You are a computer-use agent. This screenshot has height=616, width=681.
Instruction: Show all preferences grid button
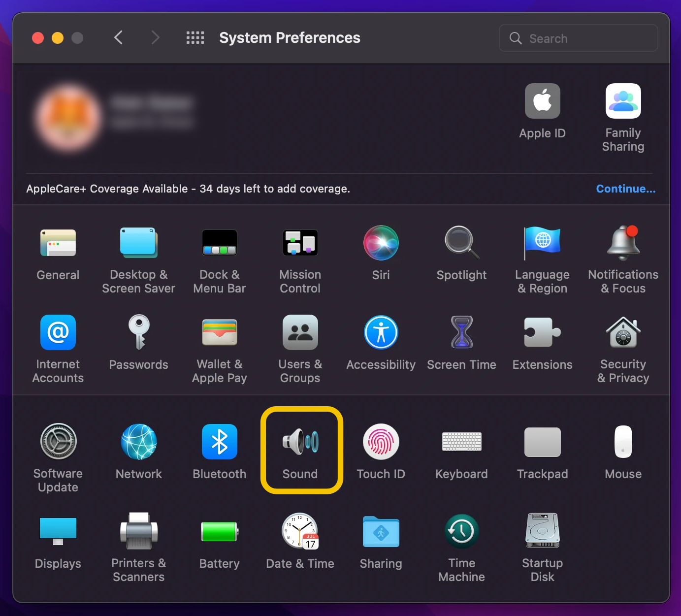(195, 37)
